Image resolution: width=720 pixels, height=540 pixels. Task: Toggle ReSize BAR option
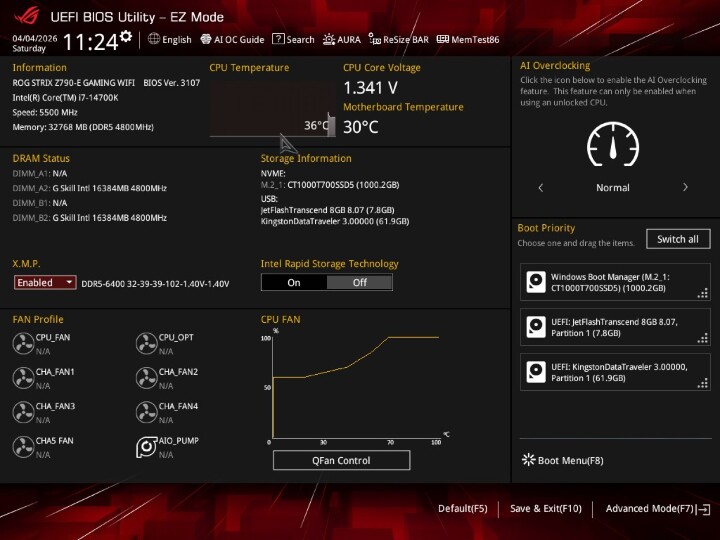click(399, 39)
